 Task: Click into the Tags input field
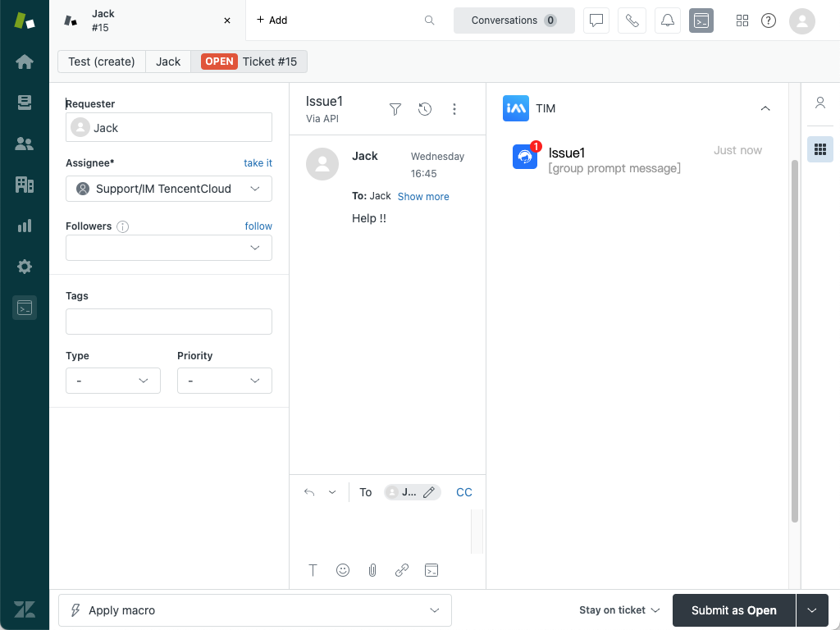(168, 322)
